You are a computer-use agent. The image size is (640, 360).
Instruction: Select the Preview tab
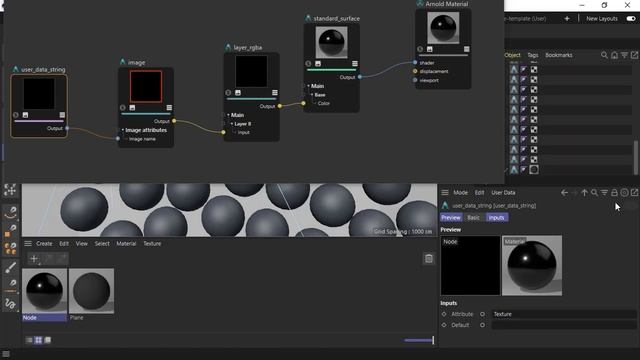451,218
